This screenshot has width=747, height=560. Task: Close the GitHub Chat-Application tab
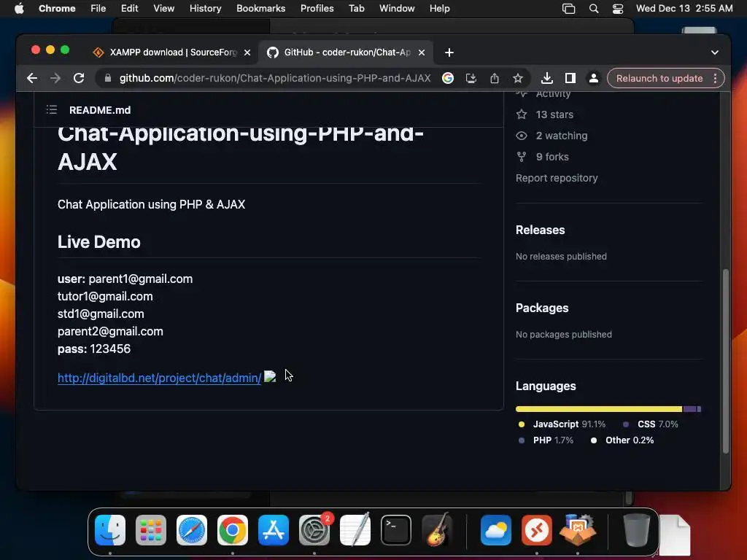[422, 52]
